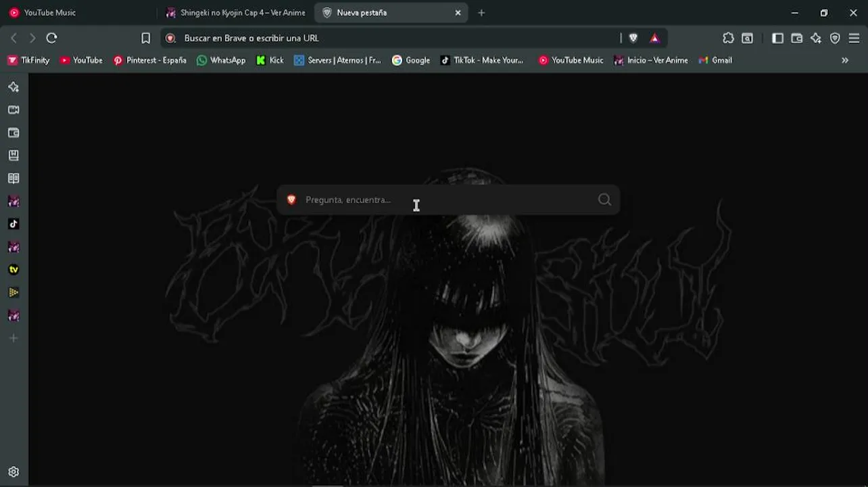Open the Brave VPN shield icon

pos(835,39)
